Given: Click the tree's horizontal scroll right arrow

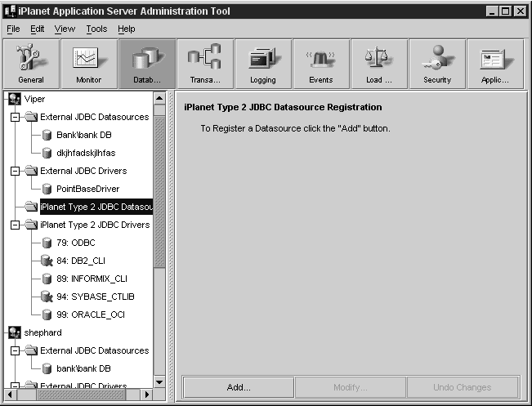Looking at the screenshot, I should (147, 395).
